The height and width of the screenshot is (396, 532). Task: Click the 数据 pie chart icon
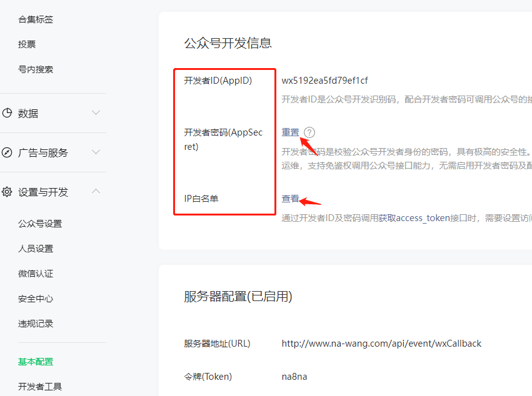[x=8, y=113]
